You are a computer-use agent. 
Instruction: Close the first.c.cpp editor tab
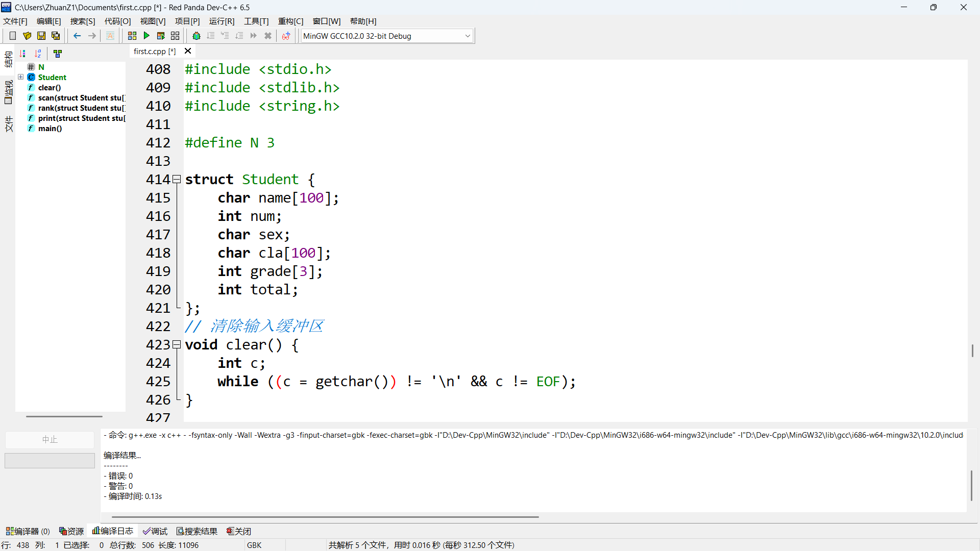tap(188, 51)
